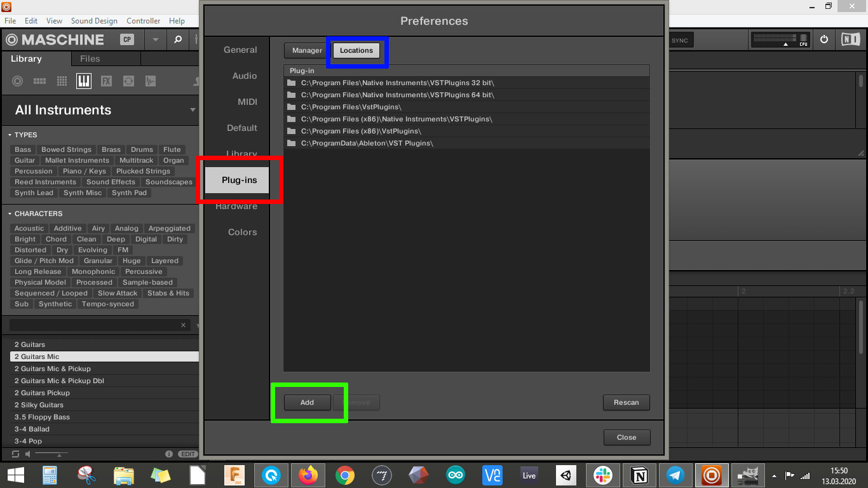Viewport: 868px width, 488px height.
Task: Open the Unity icon in taskbar
Action: click(x=566, y=475)
